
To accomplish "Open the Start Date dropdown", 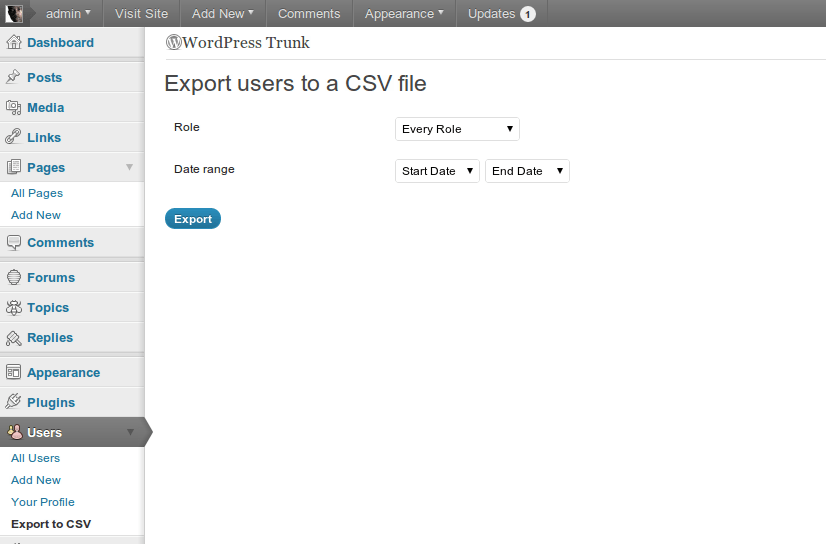I will pos(437,171).
